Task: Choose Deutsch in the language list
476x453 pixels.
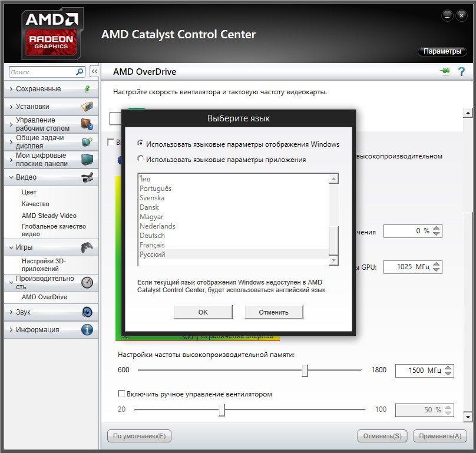Action: (152, 236)
